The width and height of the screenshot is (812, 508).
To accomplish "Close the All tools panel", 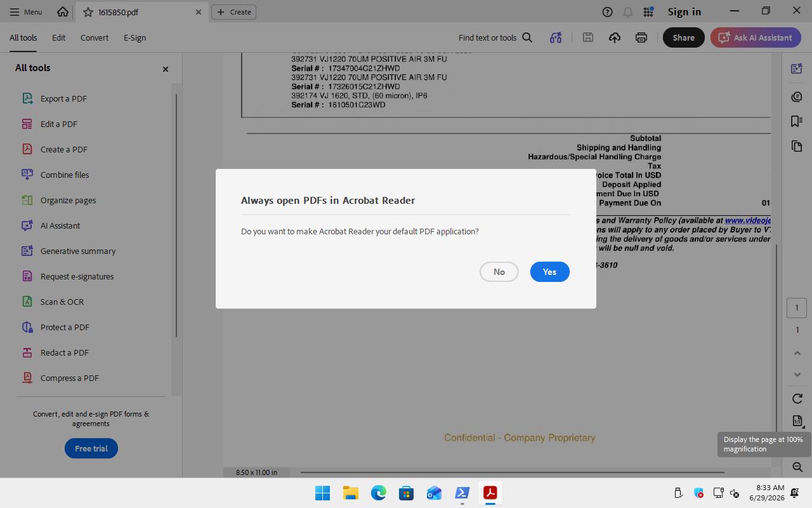I will [166, 69].
